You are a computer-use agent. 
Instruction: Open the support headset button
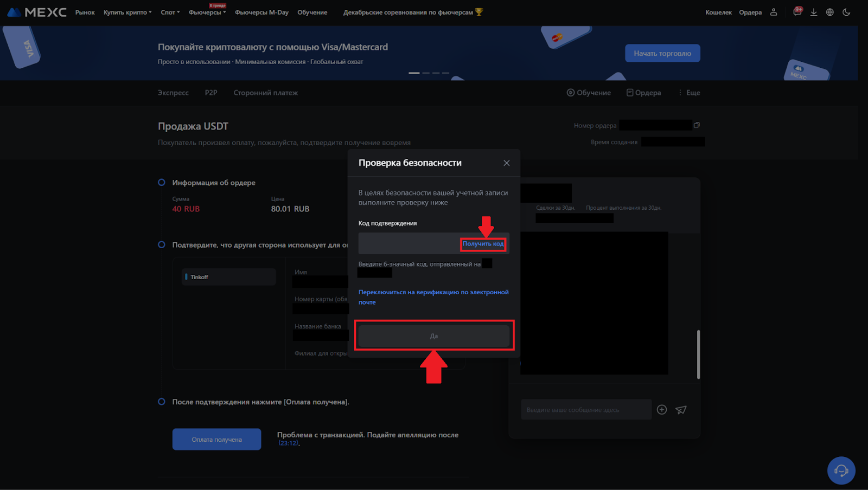(x=841, y=470)
